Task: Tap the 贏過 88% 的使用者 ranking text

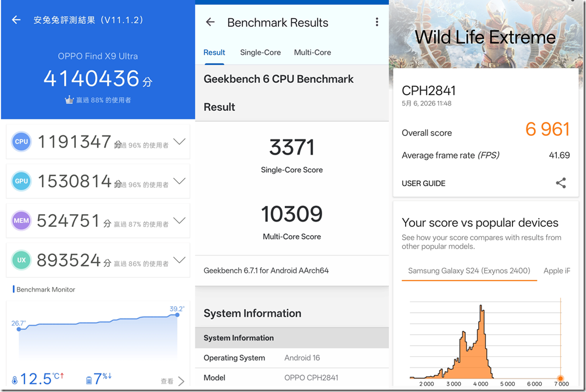Action: [103, 100]
